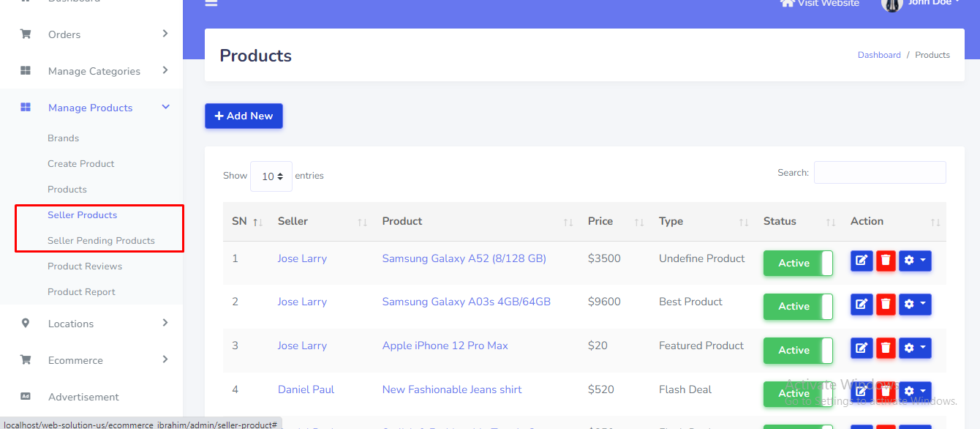
Task: Disable Active status for Apple iPhone 12 Pro Max
Action: [798, 351]
